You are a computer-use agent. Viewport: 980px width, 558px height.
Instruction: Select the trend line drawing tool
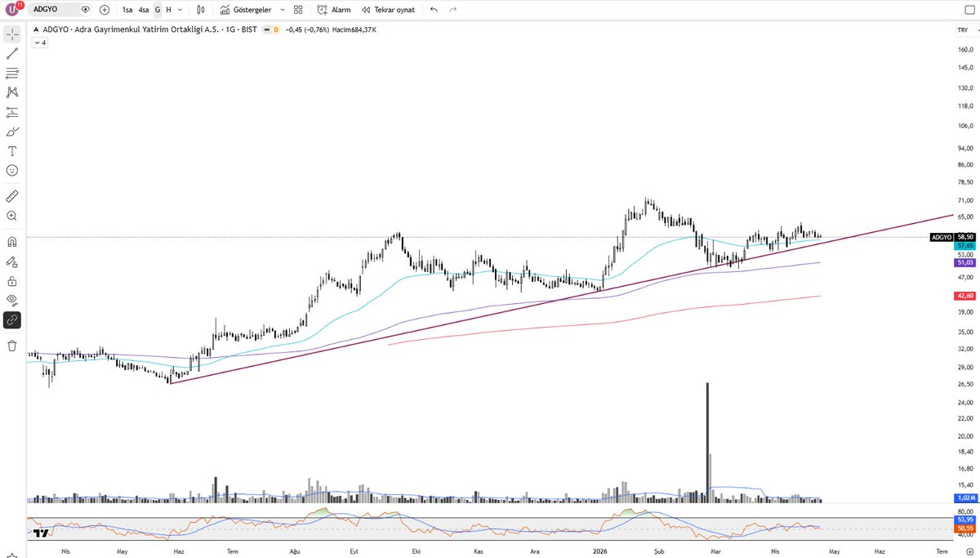click(x=12, y=54)
